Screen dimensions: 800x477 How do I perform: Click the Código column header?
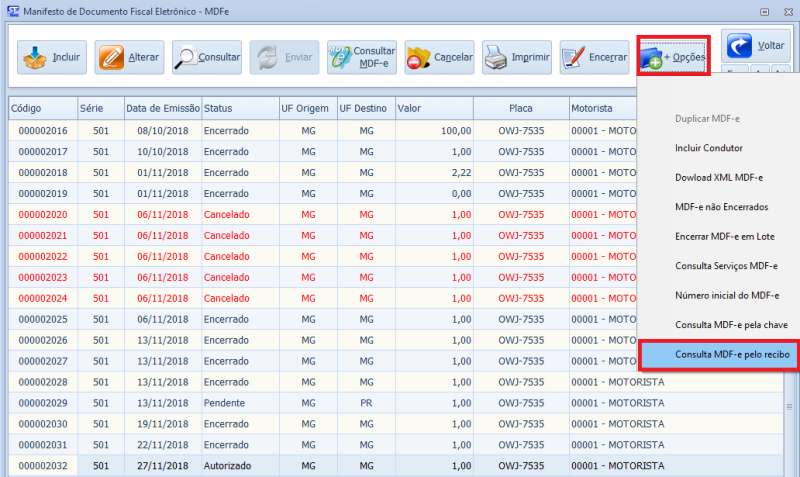[43, 107]
